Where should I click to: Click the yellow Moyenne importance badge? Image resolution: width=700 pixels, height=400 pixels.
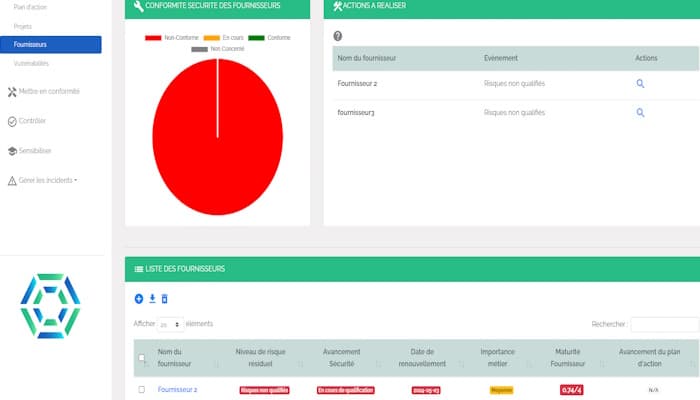[501, 390]
